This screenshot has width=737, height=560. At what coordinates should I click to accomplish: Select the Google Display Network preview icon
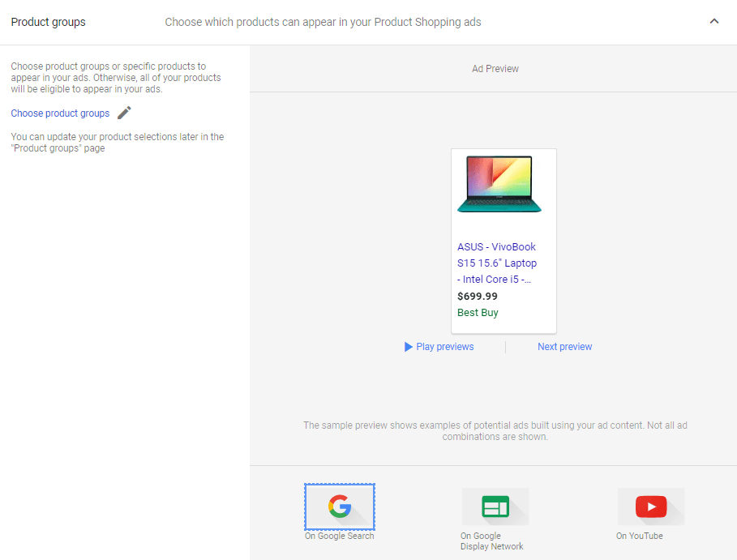click(495, 507)
